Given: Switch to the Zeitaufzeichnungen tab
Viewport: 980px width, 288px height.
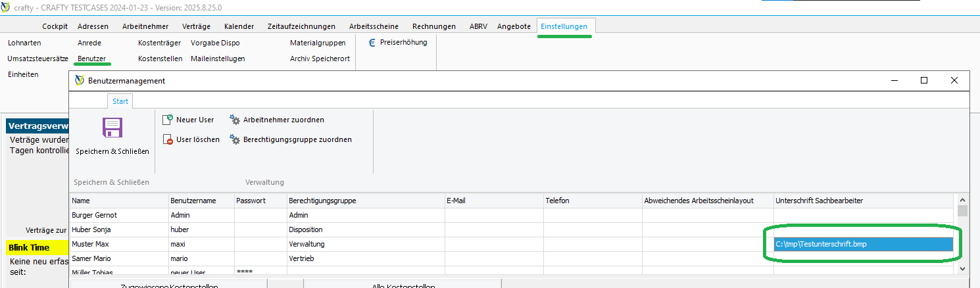Looking at the screenshot, I should [301, 26].
